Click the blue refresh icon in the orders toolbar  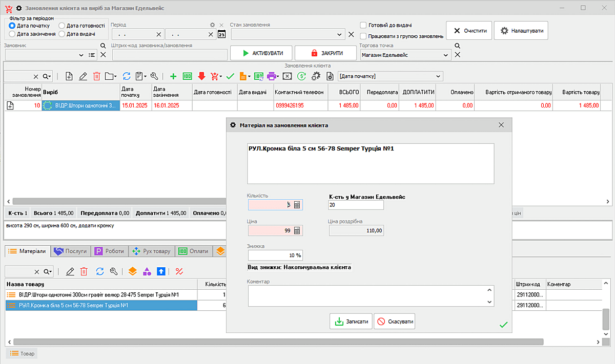[x=126, y=76]
